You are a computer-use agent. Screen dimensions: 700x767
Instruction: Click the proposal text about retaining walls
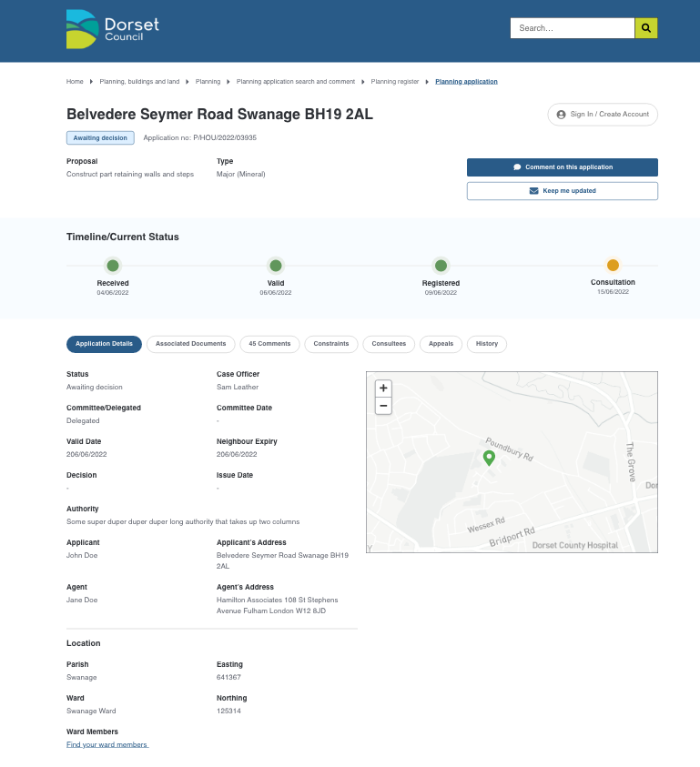coord(130,174)
